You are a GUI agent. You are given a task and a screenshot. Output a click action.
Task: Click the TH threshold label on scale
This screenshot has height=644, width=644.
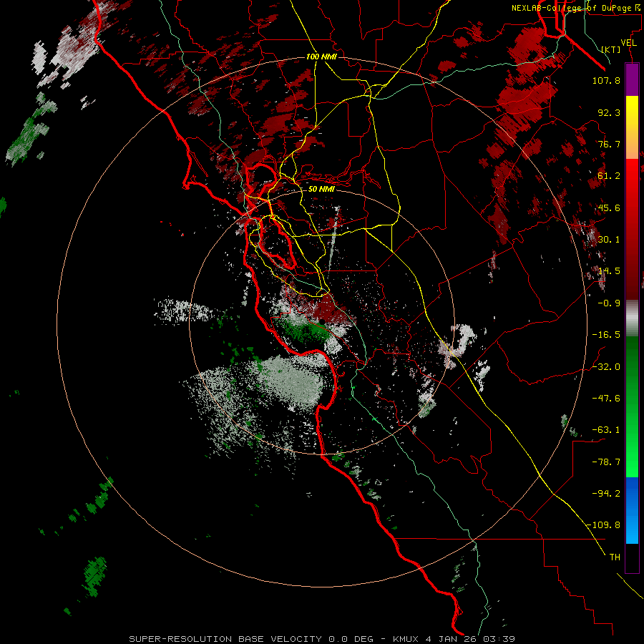pyautogui.click(x=615, y=557)
